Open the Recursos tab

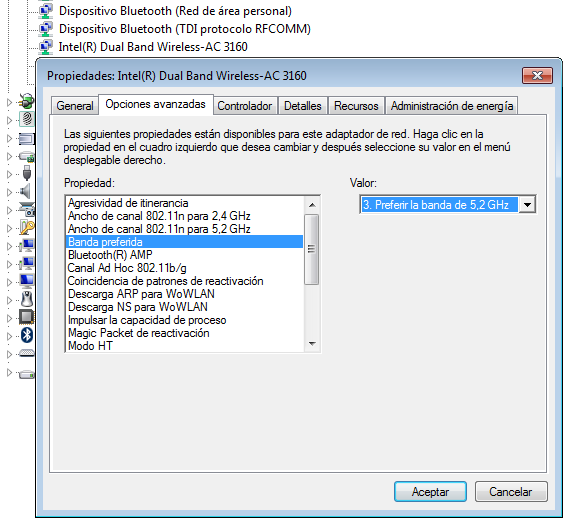coord(356,106)
